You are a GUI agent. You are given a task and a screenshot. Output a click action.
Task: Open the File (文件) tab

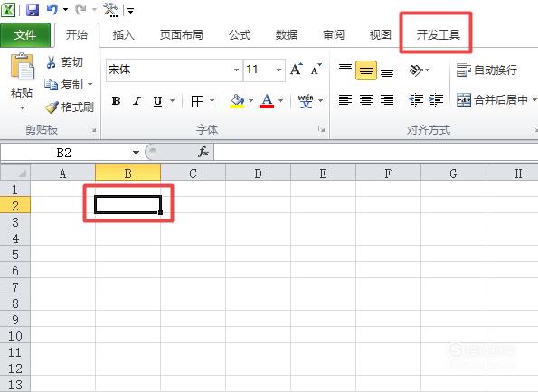pos(25,34)
